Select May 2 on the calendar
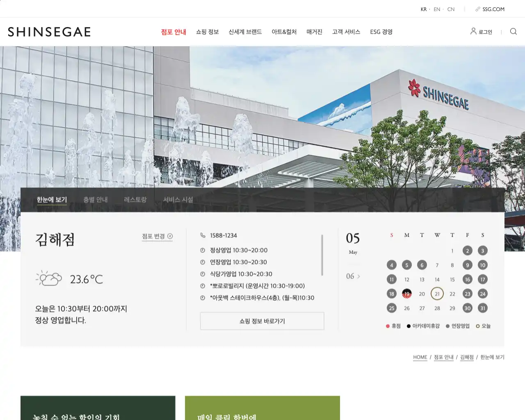Viewport: 525px width, 420px height. (x=468, y=251)
